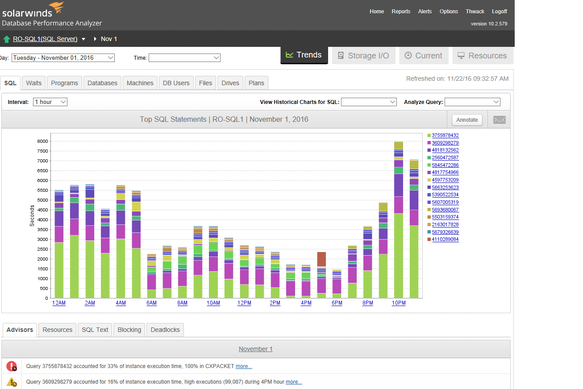Select the Trends view button
583x389 pixels.
[304, 55]
